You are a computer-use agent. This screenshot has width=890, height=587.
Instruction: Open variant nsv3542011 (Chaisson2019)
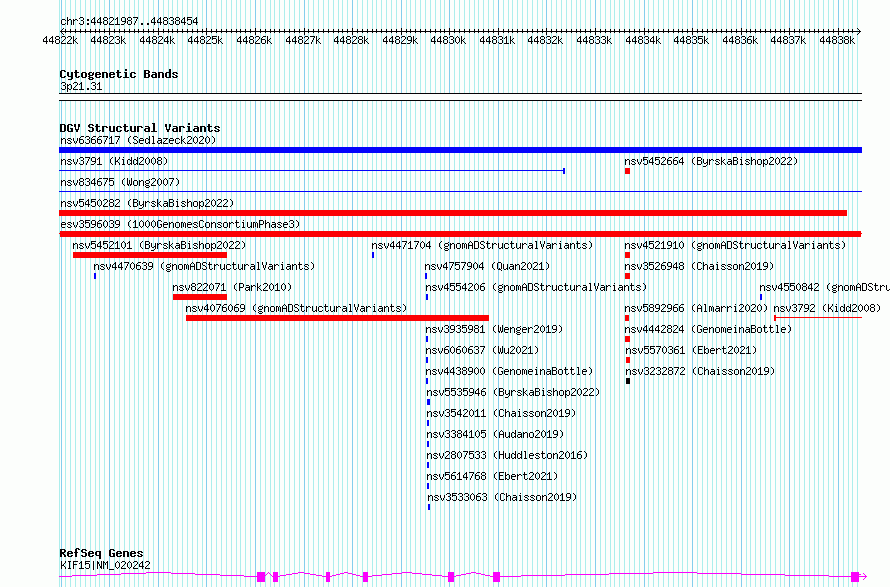pos(501,413)
